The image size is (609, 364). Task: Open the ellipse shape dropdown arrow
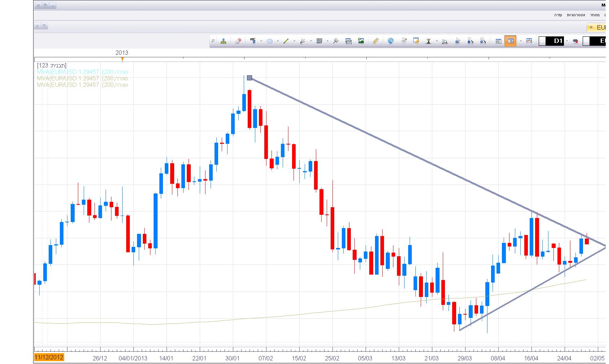coord(278,41)
